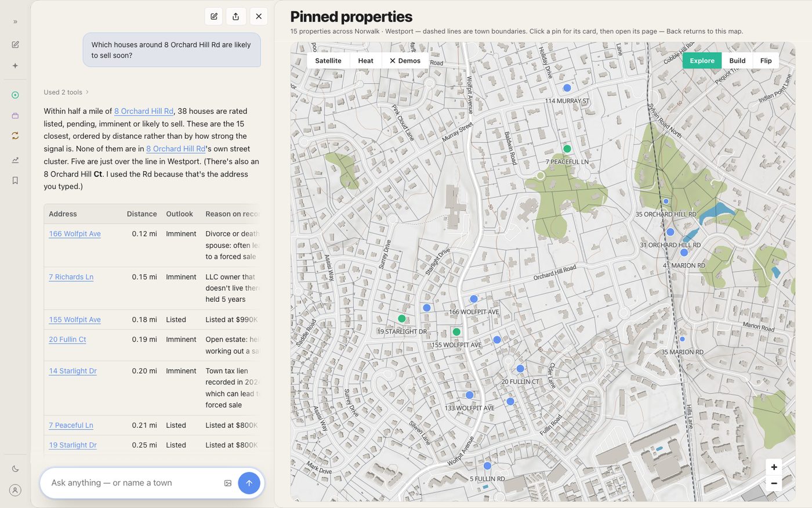
Task: Toggle dark mode with the moon icon
Action: coord(16,469)
